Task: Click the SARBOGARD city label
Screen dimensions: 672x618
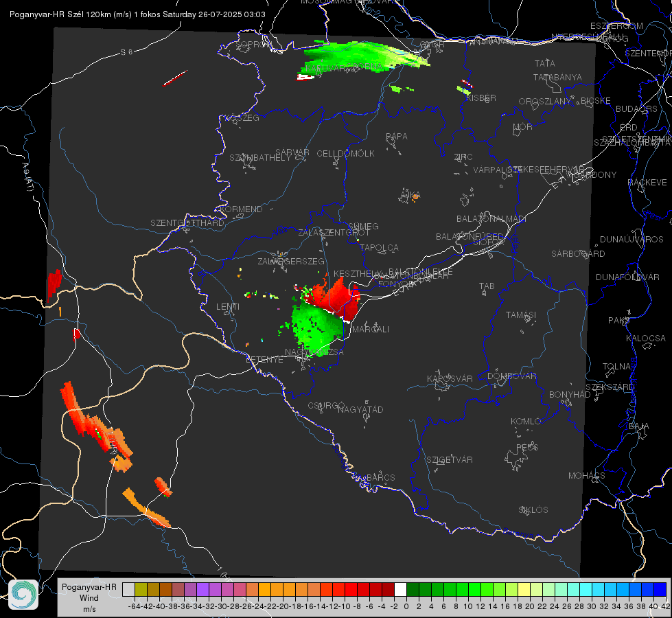Action: [x=578, y=254]
